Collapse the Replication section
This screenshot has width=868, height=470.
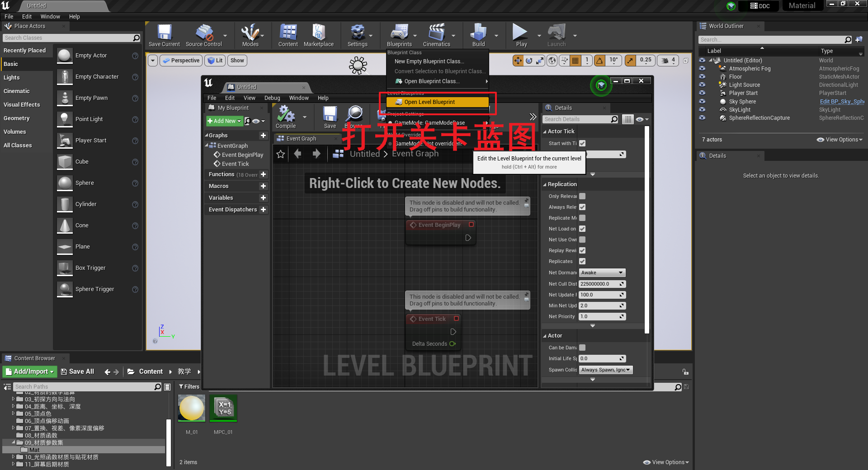point(546,184)
